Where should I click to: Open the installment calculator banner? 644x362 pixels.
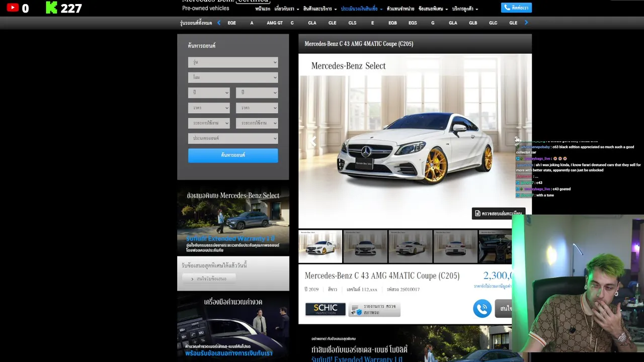233,327
